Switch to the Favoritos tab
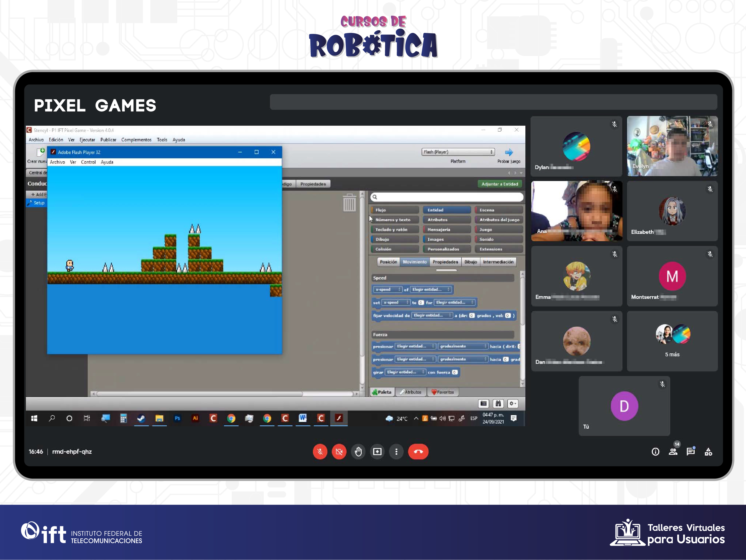Image resolution: width=746 pixels, height=560 pixels. (x=443, y=392)
